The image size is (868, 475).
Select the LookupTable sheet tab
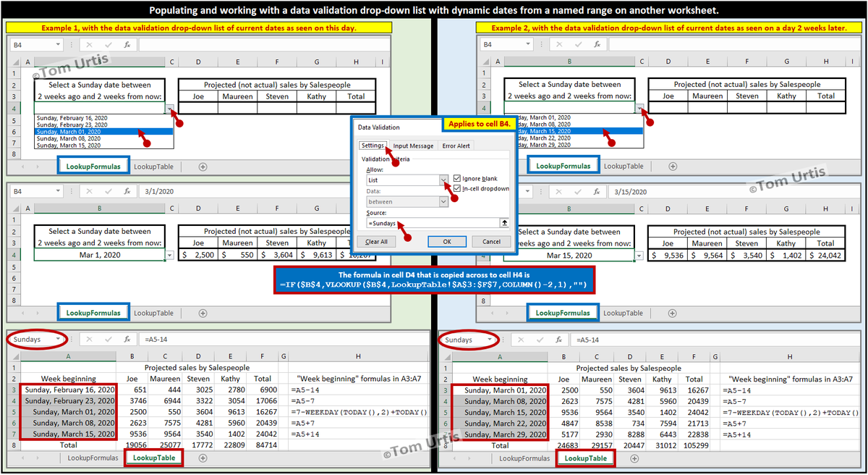[x=153, y=458]
